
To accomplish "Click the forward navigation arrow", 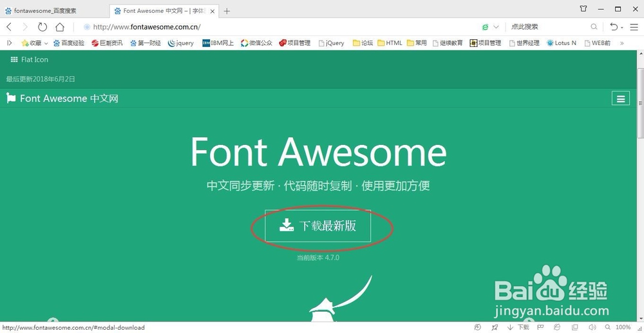I will pyautogui.click(x=25, y=27).
